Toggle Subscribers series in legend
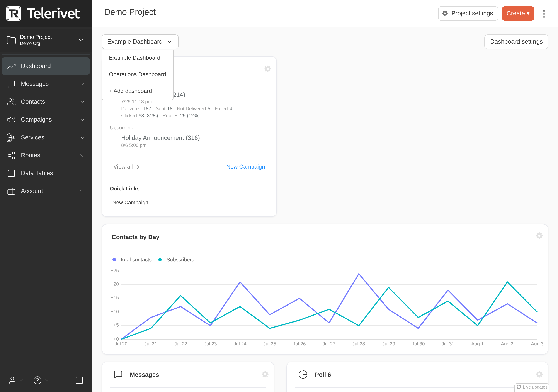558x392 pixels. coord(176,260)
